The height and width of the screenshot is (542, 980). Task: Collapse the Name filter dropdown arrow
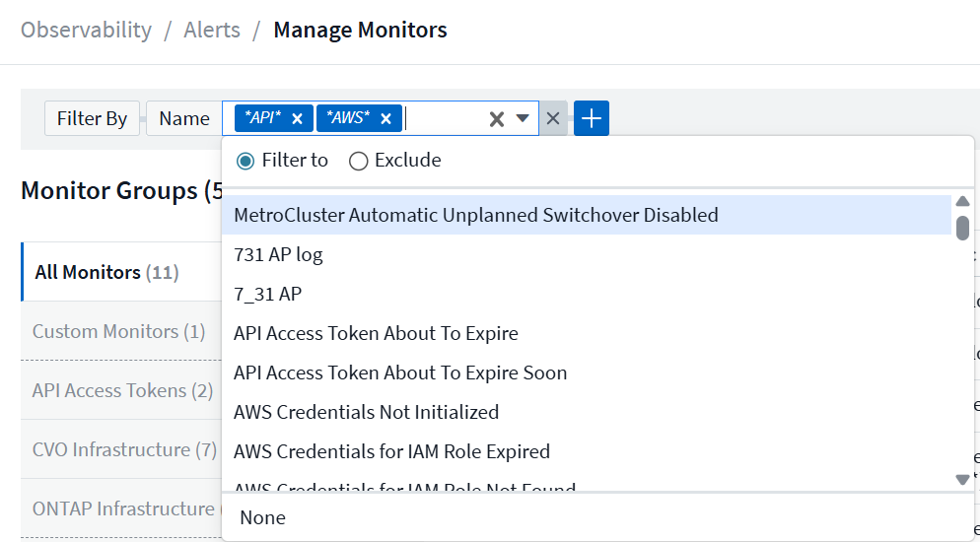(523, 118)
